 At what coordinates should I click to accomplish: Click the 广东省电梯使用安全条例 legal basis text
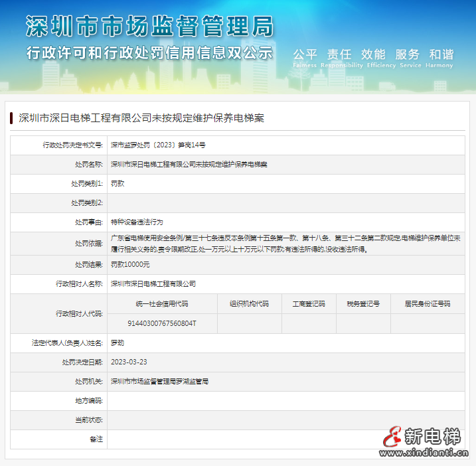click(285, 244)
